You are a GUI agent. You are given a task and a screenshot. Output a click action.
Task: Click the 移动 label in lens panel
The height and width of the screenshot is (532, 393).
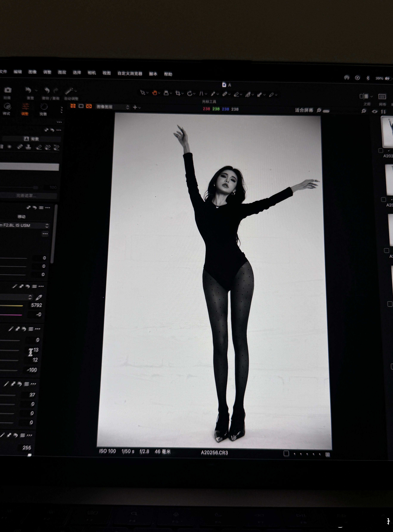22,216
